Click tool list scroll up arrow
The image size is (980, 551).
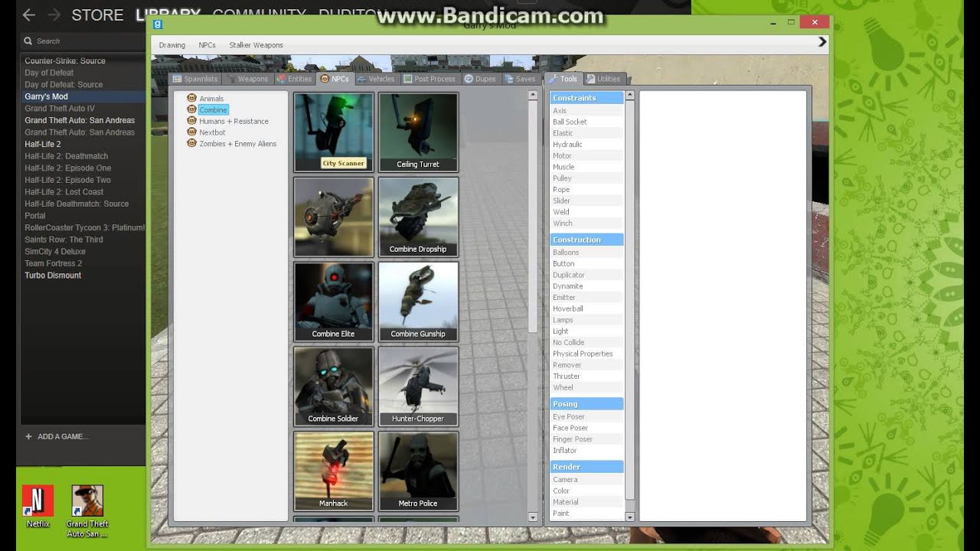(630, 96)
